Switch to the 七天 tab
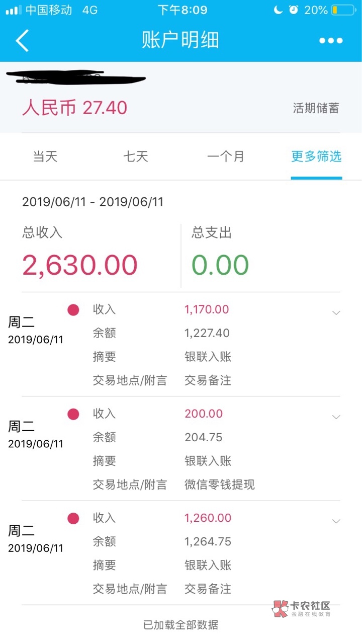362x644 pixels. pyautogui.click(x=136, y=156)
